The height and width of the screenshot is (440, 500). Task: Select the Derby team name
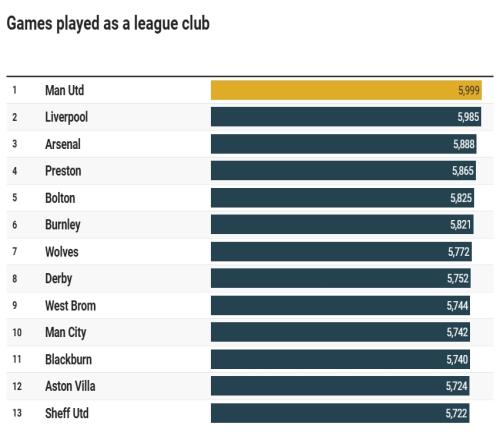58,279
